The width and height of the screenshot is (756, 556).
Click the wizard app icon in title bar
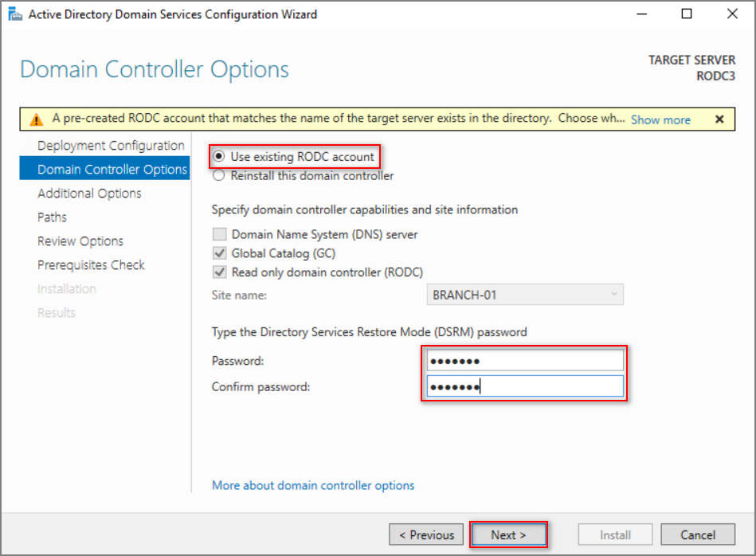[15, 14]
